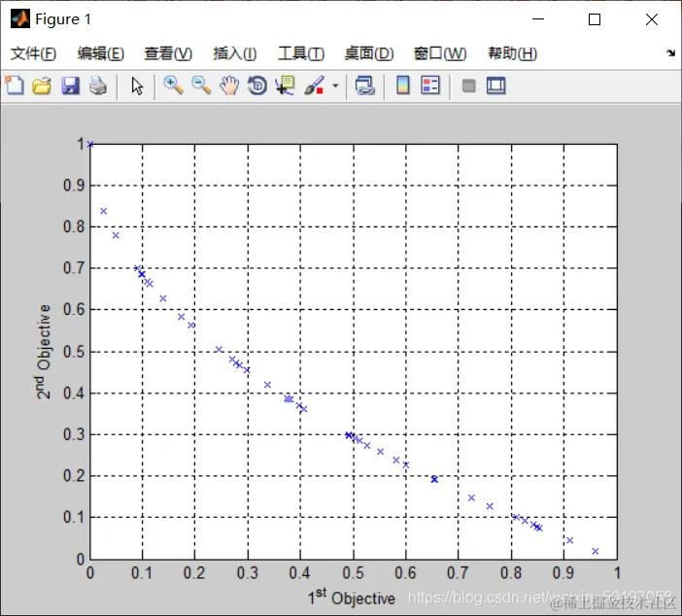682x616 pixels.
Task: Open the 插入(I) menu
Action: pos(235,53)
